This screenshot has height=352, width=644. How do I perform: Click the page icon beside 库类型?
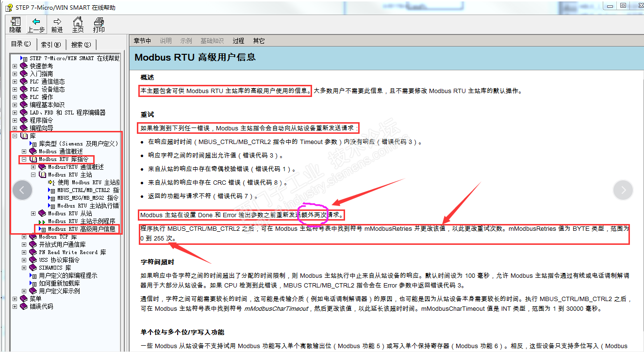[33, 144]
